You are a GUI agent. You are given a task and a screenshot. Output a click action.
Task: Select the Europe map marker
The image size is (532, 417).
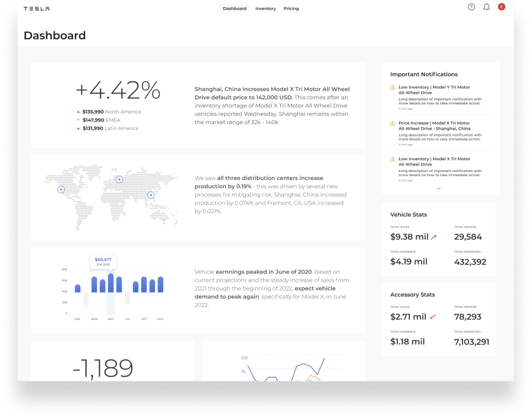click(x=119, y=179)
